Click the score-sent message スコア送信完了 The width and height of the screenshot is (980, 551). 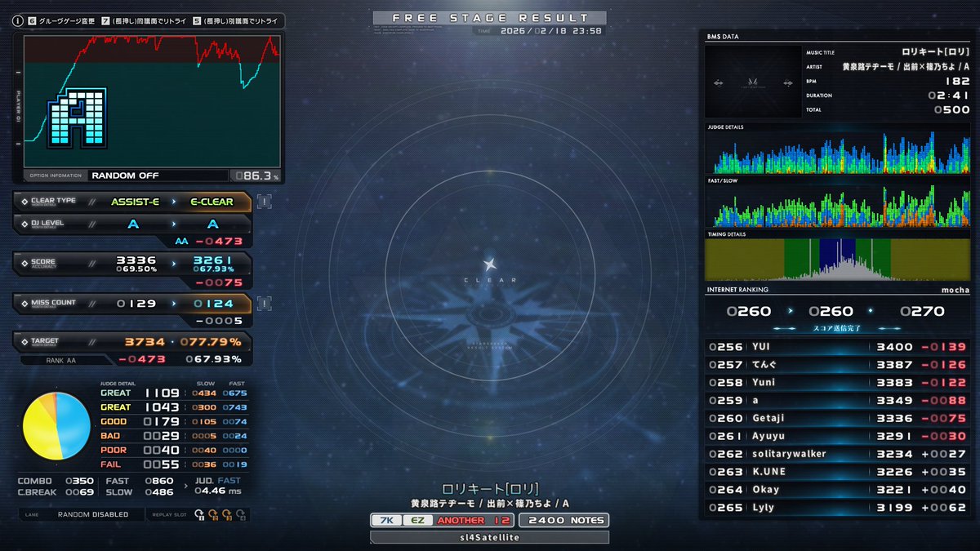[x=837, y=328]
